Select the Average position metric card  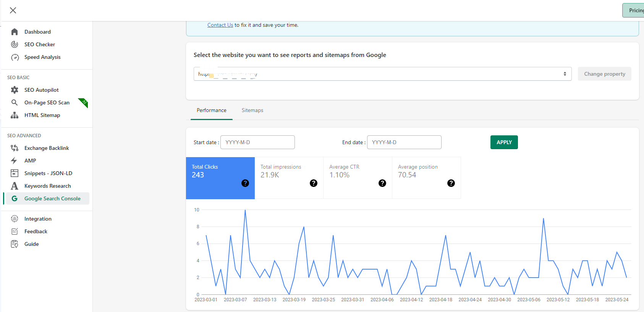427,178
